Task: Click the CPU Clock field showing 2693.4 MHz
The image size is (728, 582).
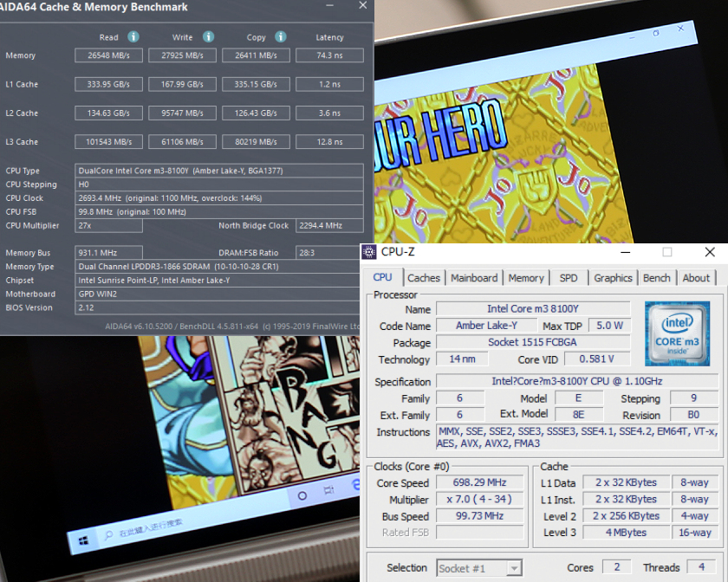Action: [x=219, y=197]
